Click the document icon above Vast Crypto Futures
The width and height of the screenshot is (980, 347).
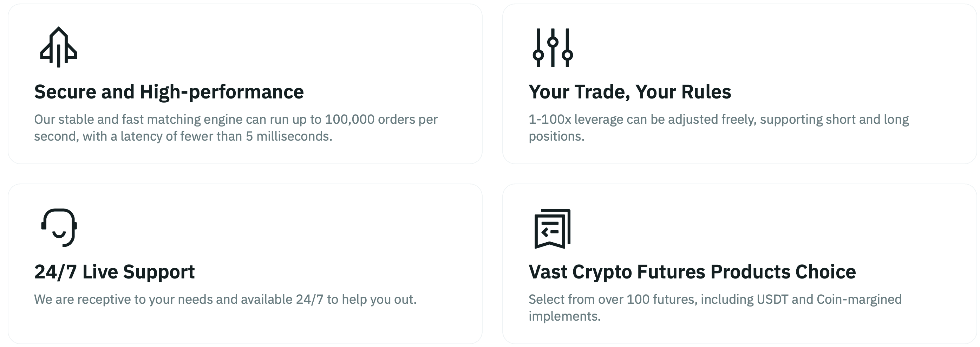point(553,229)
